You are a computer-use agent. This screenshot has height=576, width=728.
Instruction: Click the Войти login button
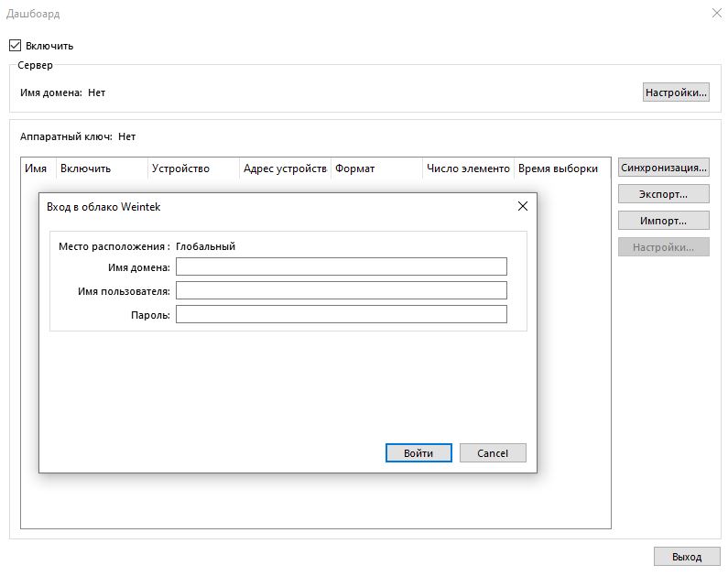click(418, 453)
